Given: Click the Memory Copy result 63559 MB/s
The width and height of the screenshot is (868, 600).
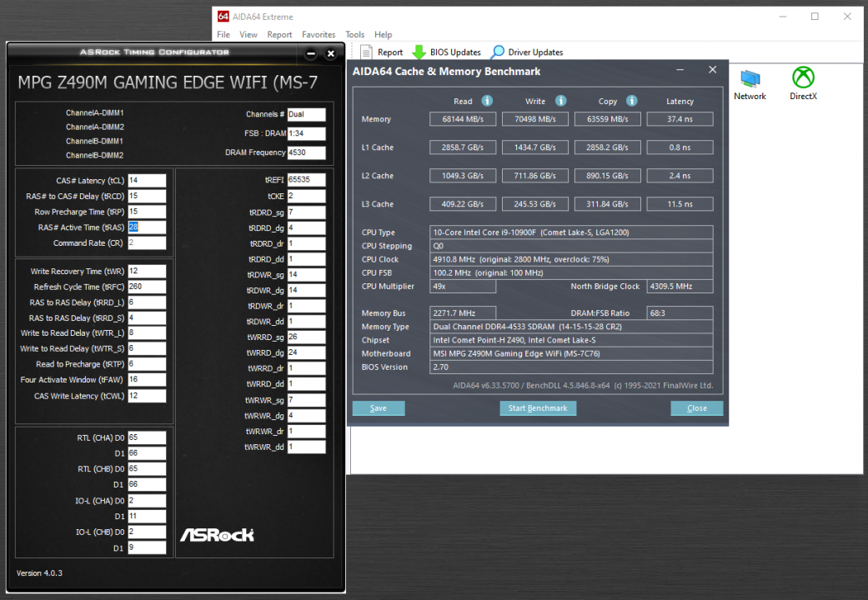Looking at the screenshot, I should click(x=607, y=119).
